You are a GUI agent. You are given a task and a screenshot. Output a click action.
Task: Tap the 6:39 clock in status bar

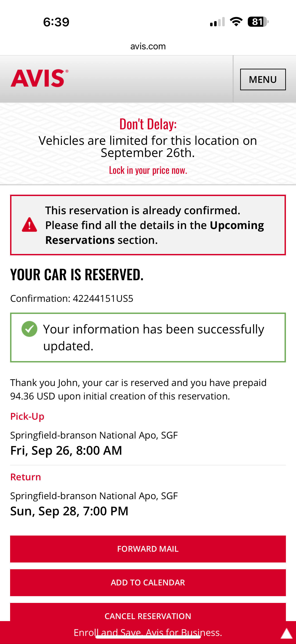pos(56,22)
